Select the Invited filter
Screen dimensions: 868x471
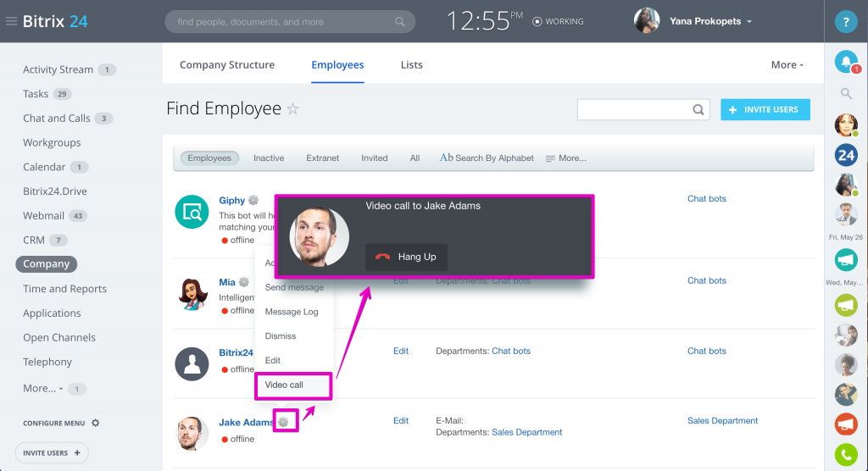[374, 158]
